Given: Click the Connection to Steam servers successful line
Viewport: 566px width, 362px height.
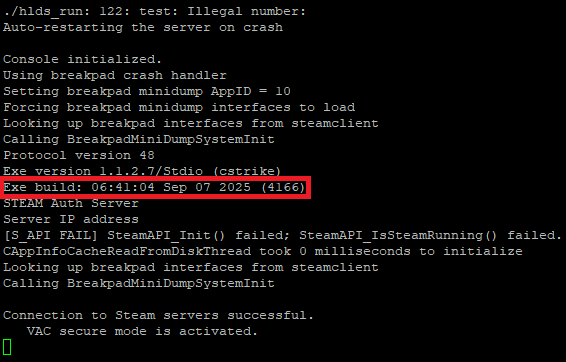Looking at the screenshot, I should (158, 315).
